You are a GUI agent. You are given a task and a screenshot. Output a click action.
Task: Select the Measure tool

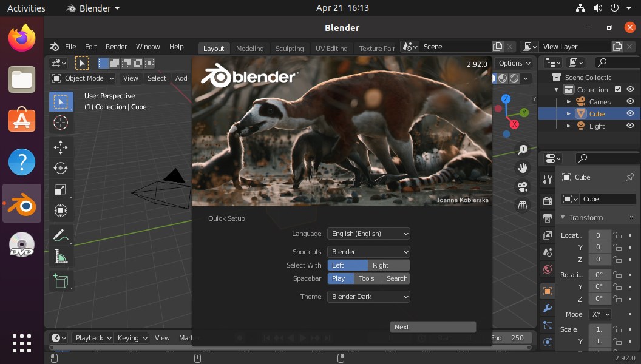(x=61, y=257)
